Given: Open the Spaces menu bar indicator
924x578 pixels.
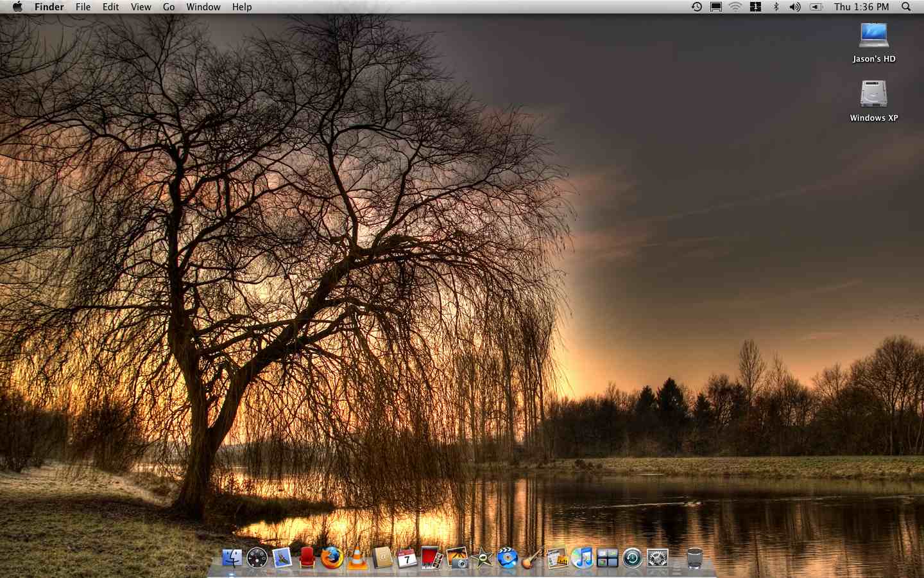Looking at the screenshot, I should click(x=755, y=7).
